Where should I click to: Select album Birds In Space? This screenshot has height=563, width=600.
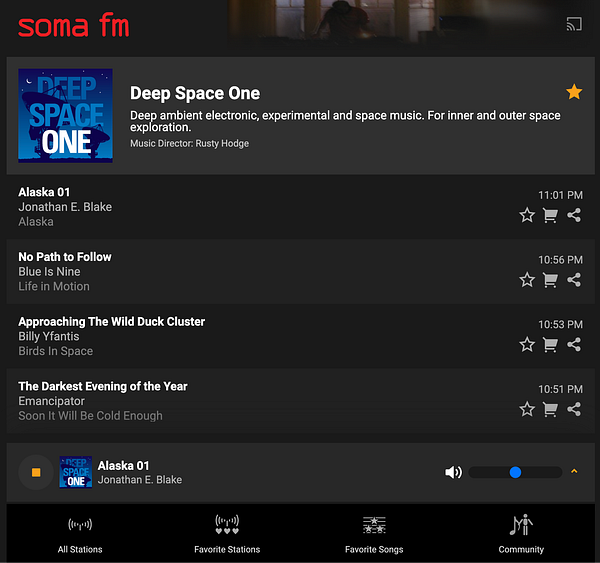pyautogui.click(x=55, y=351)
